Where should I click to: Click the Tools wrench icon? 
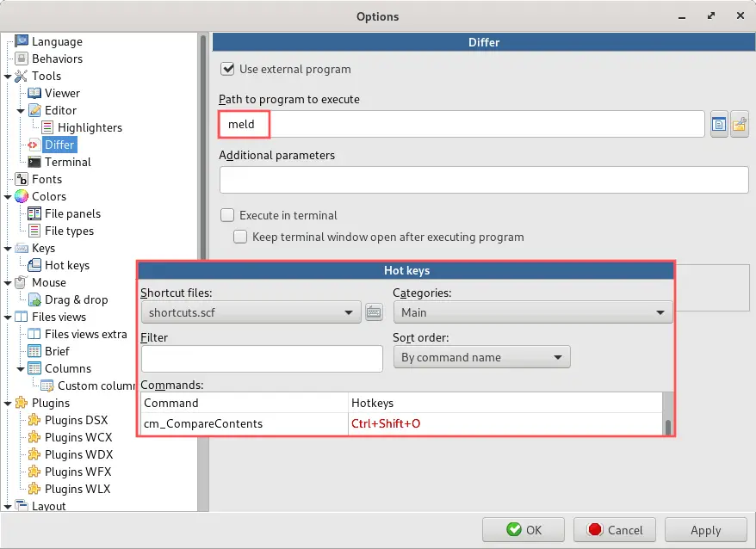[22, 77]
